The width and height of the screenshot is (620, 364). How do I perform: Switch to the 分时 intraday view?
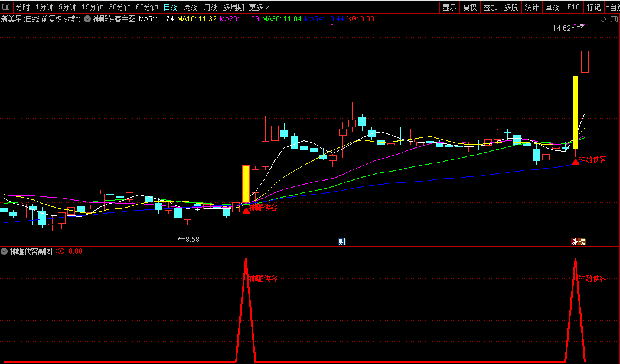click(22, 7)
